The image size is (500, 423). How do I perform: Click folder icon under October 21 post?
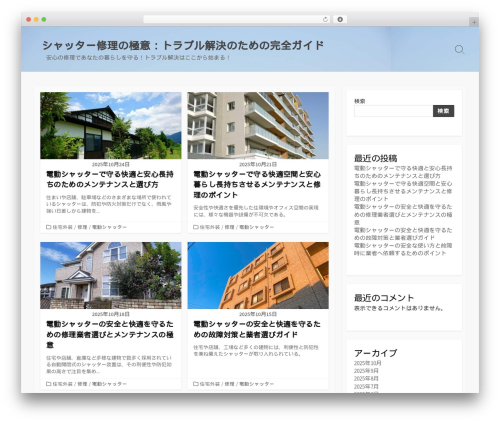(196, 227)
